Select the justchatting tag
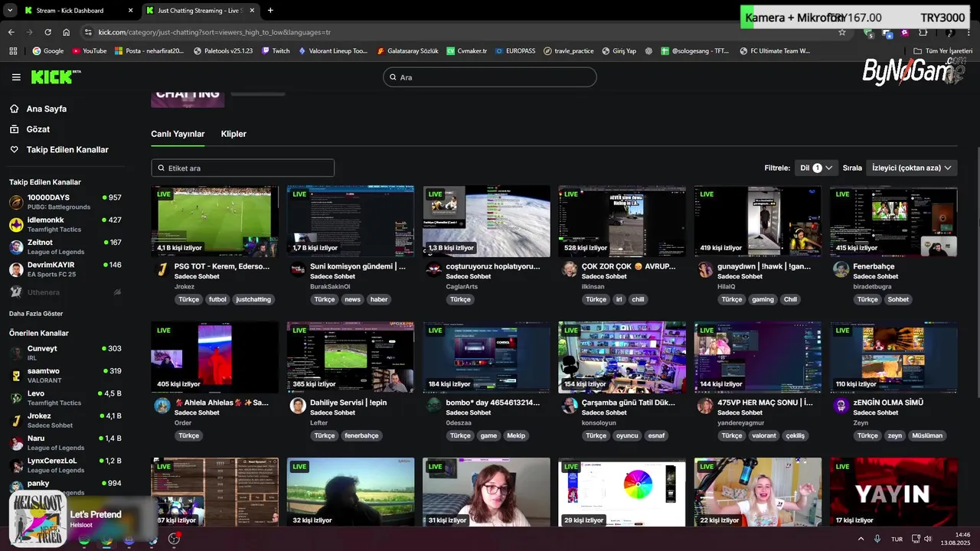Screen dimensions: 980x551 [x=253, y=299]
